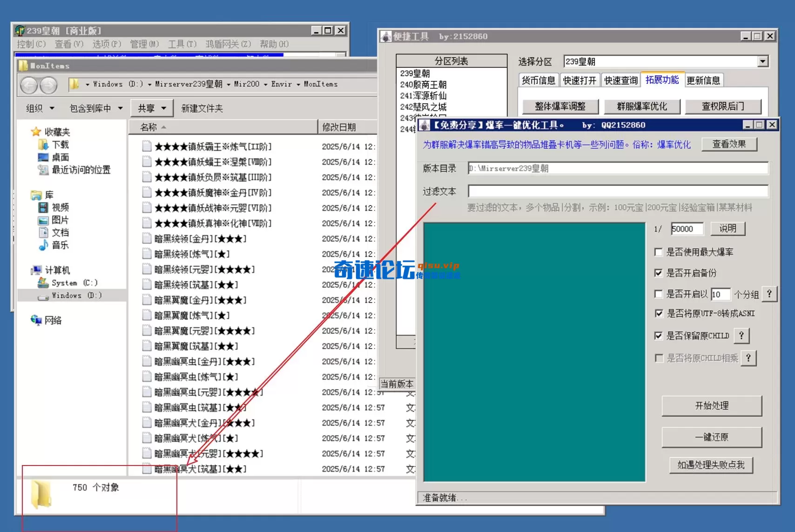Open the 选择分区 dropdown showing 239皇朝

coord(762,61)
